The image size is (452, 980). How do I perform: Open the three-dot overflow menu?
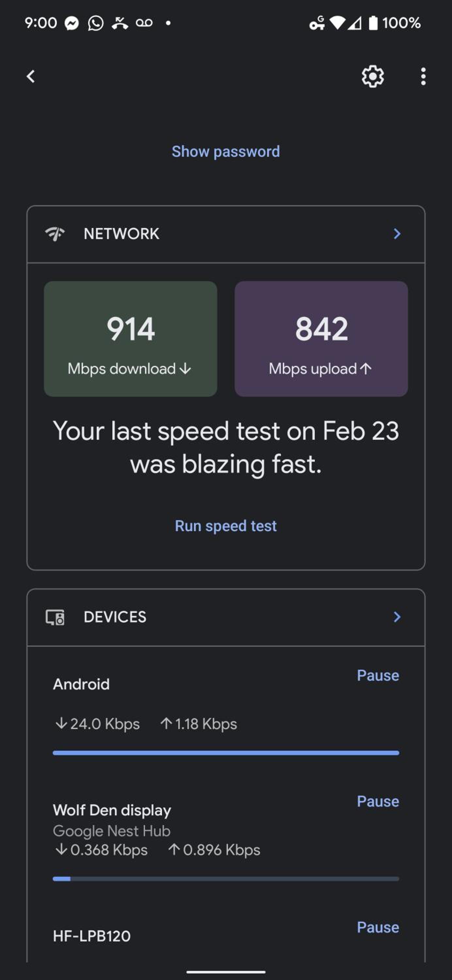[423, 76]
